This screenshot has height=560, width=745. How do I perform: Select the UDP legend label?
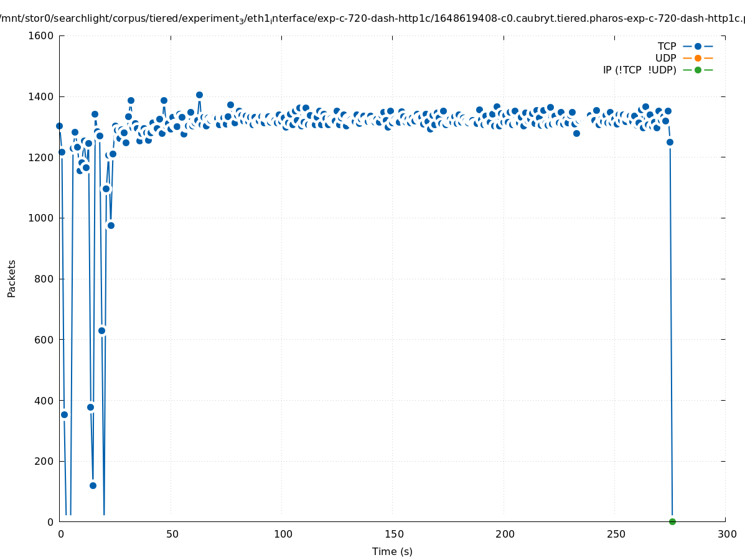tap(665, 58)
